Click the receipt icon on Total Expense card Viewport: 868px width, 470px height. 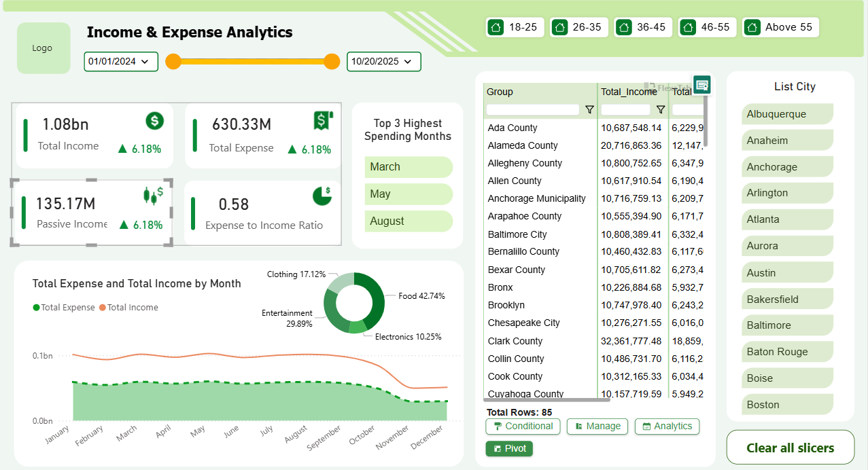(x=322, y=120)
